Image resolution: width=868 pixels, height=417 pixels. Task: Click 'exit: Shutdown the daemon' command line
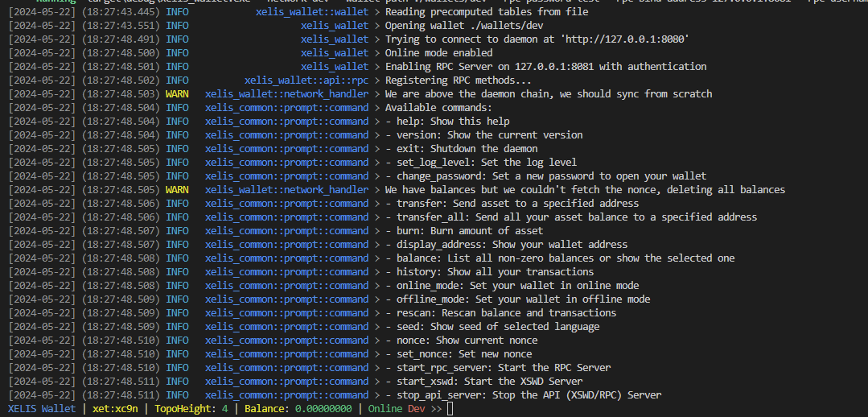461,148
